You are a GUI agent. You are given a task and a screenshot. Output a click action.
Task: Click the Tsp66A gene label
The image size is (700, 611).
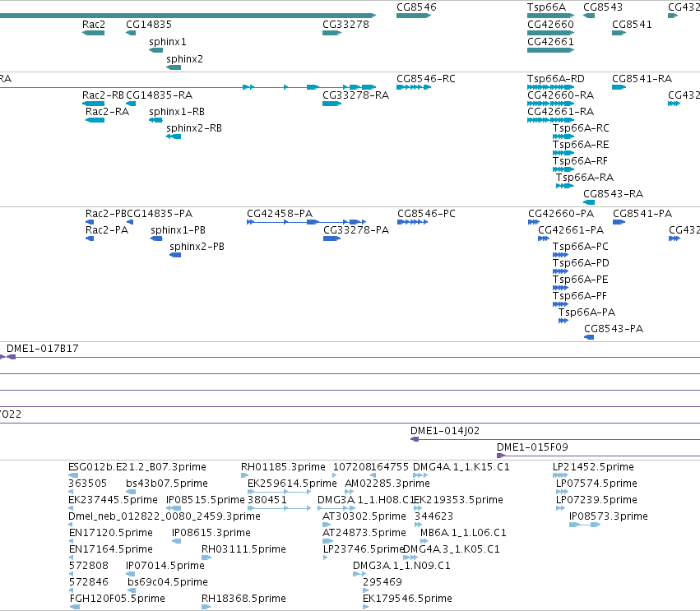546,7
